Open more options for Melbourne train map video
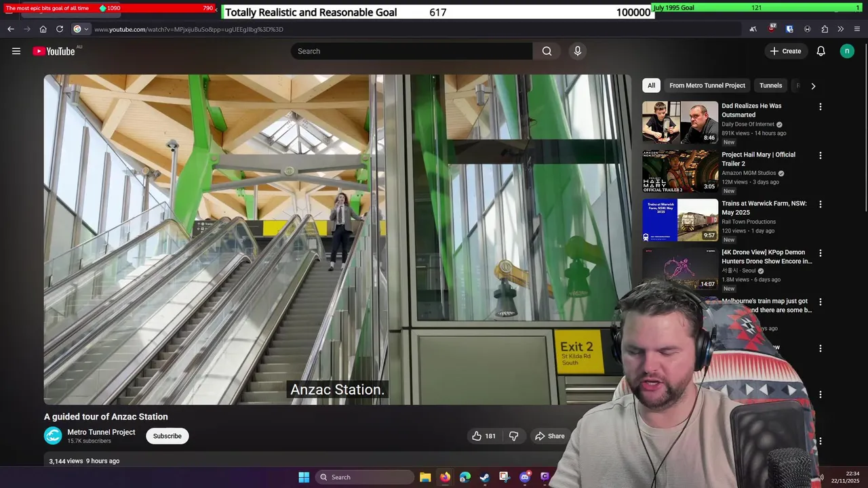Screen dimensions: 868x488 (x=820, y=302)
